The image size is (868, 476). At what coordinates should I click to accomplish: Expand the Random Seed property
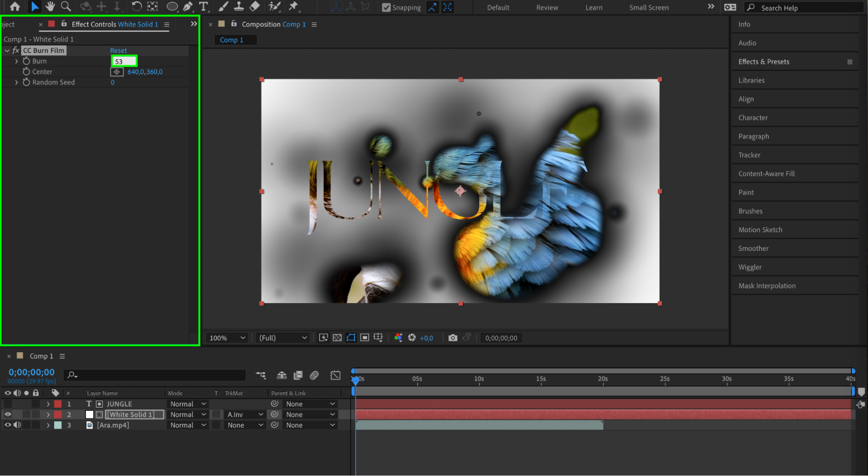(17, 83)
